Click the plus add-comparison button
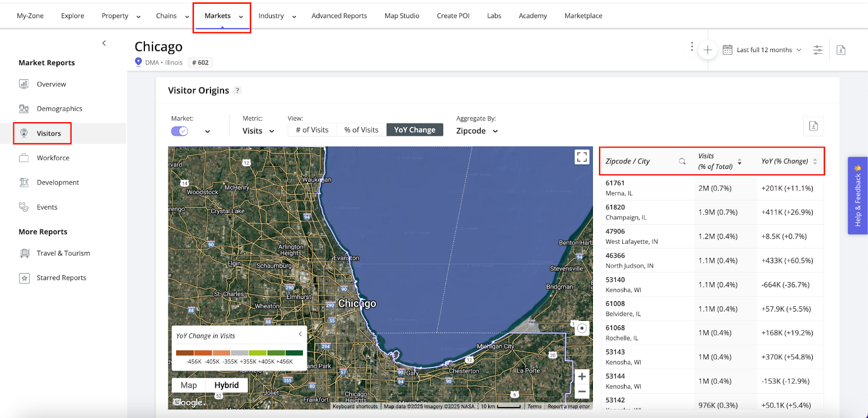This screenshot has width=868, height=418. tap(707, 50)
